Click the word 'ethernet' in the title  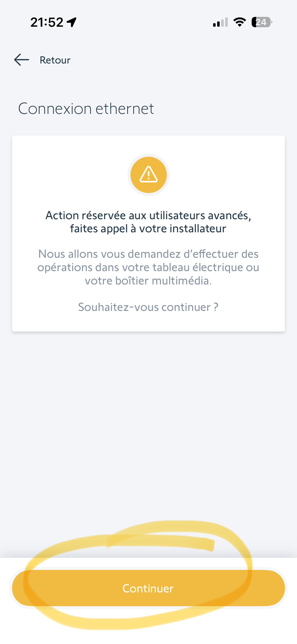(x=125, y=109)
